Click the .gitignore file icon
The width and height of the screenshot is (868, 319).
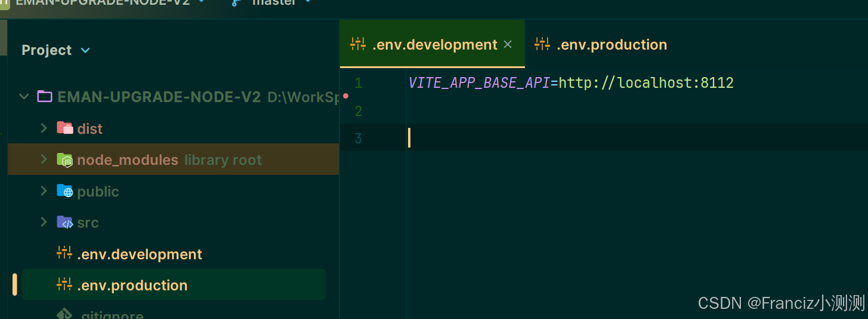64,314
